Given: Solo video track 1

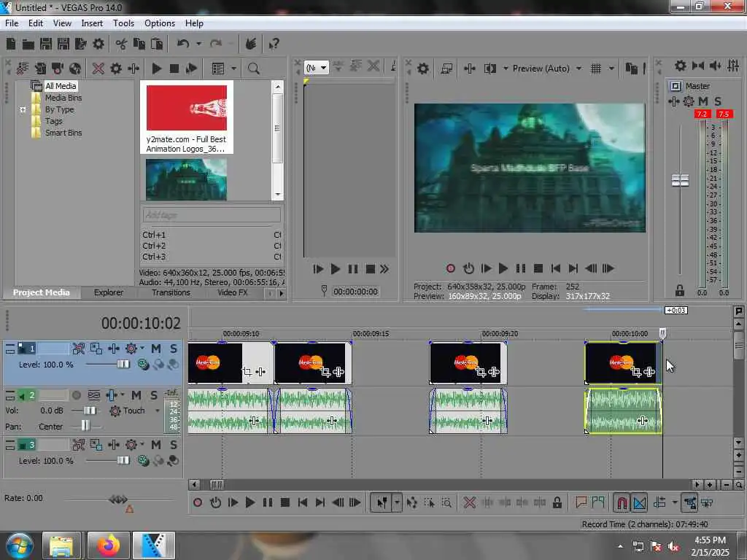Looking at the screenshot, I should click(174, 349).
